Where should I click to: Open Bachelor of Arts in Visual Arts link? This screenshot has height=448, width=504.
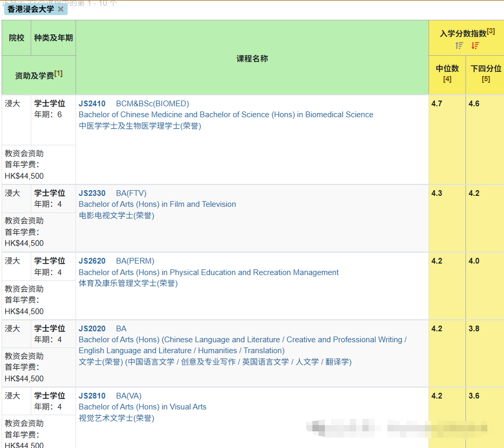142,407
